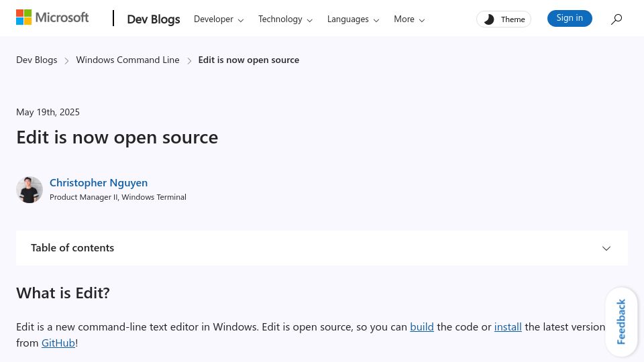This screenshot has height=362, width=644.
Task: Follow the 'build' link
Action: pyautogui.click(x=422, y=326)
